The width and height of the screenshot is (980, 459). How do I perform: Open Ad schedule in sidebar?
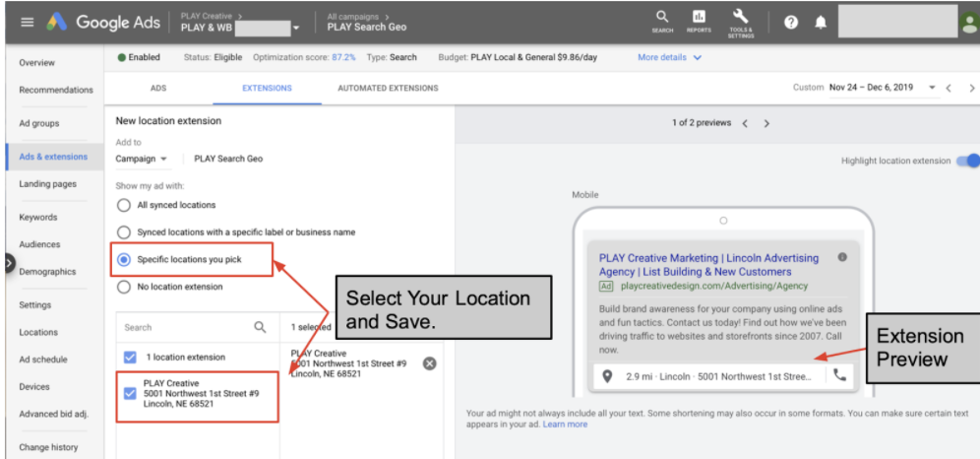pyautogui.click(x=43, y=360)
